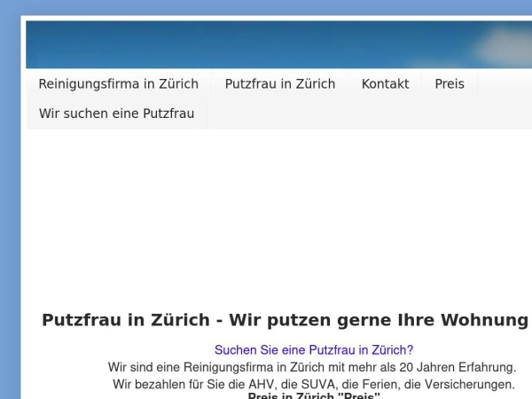
Task: Click the word Versicherungen in the paragraph
Action: [x=469, y=385]
